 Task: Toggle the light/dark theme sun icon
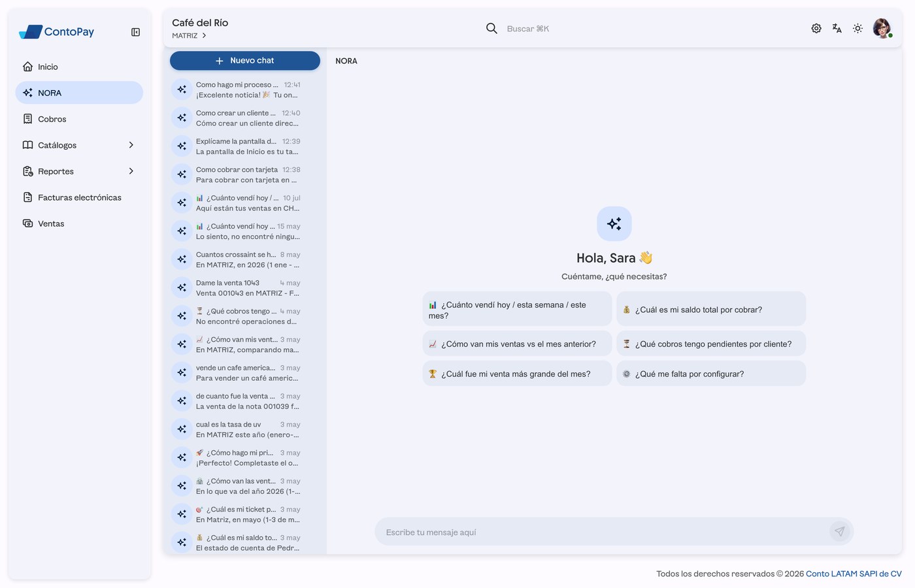coord(857,28)
